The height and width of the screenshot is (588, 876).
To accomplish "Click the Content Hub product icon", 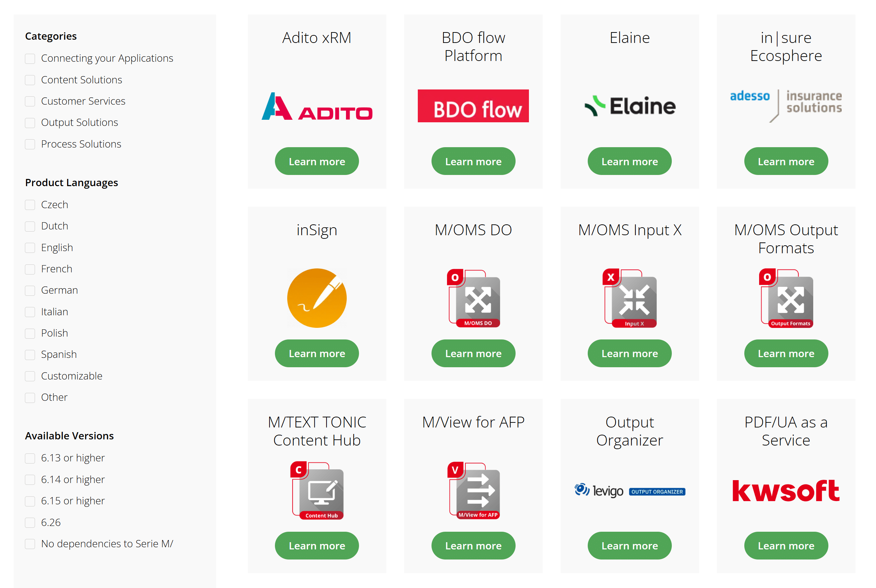I will pos(317,491).
